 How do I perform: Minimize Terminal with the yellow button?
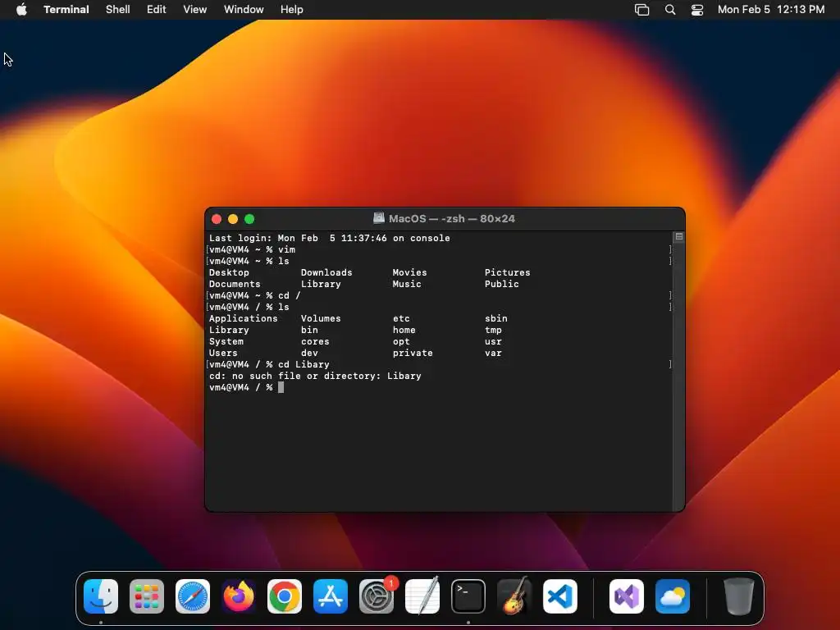233,218
